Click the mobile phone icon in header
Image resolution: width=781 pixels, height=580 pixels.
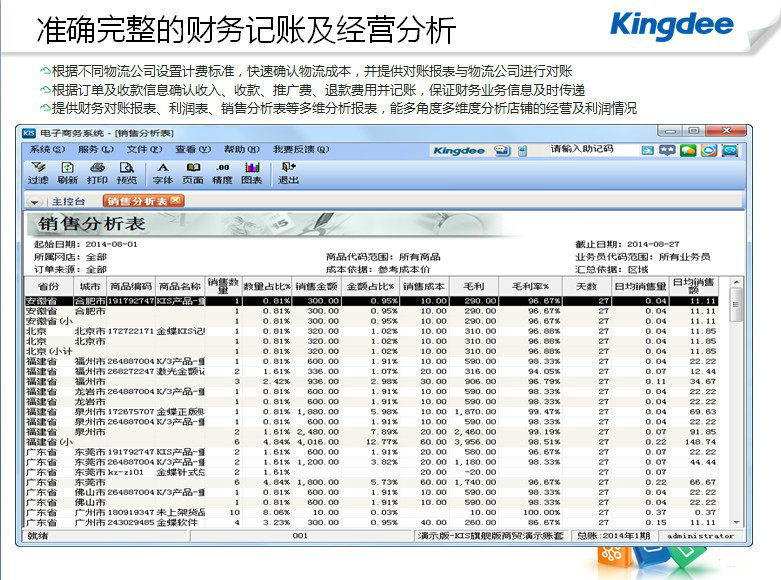tap(522, 150)
